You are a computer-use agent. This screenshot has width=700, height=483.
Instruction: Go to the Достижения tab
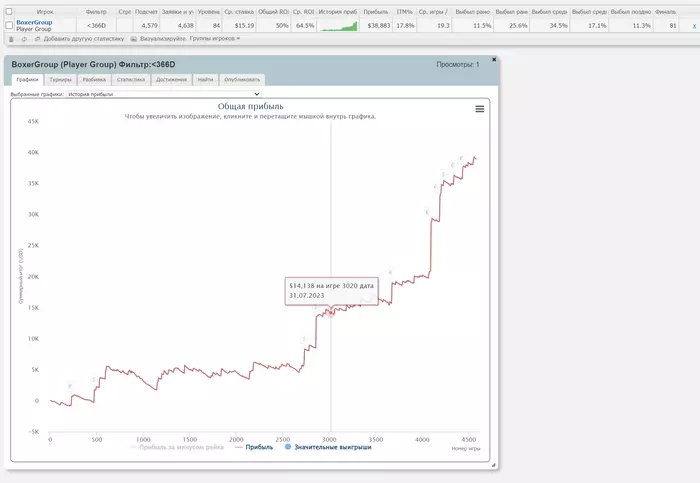(171, 79)
